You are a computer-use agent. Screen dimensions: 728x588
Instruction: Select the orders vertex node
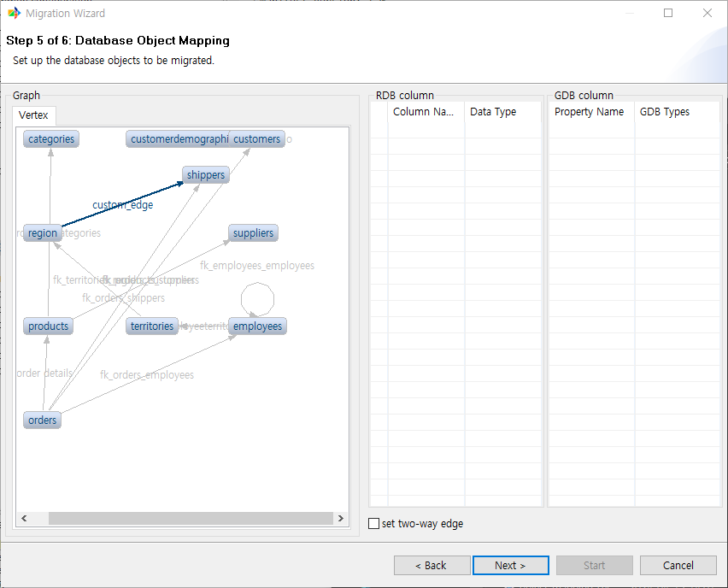coord(42,420)
